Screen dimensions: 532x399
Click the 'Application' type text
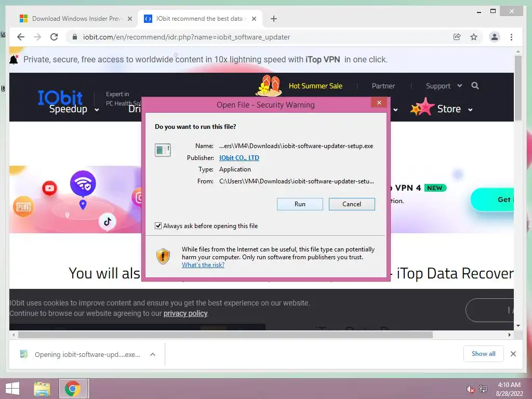(235, 169)
